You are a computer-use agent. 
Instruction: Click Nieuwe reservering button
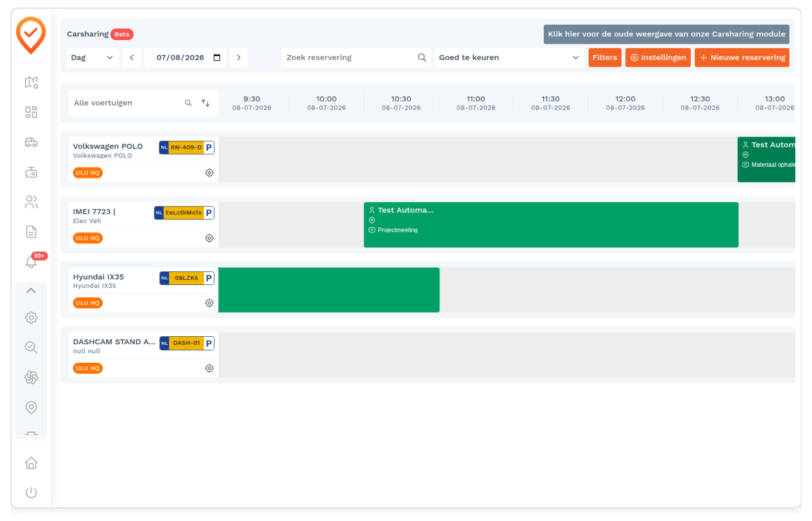[742, 57]
